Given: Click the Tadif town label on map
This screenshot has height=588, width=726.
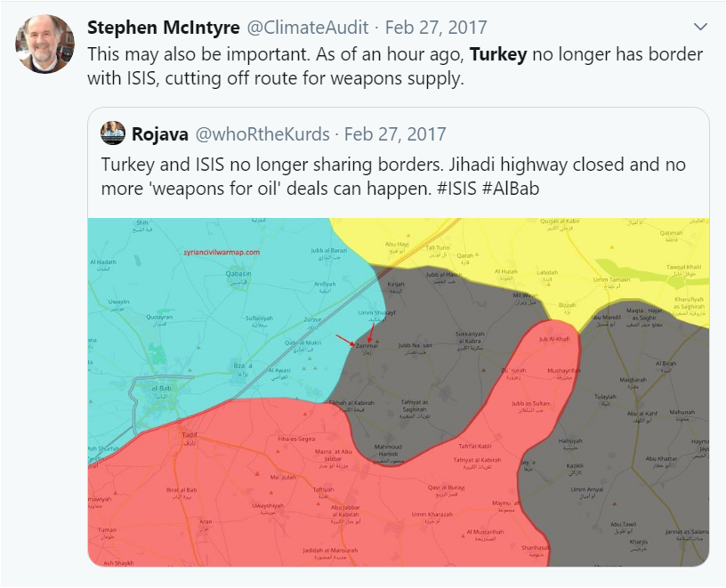Looking at the screenshot, I should [190, 438].
